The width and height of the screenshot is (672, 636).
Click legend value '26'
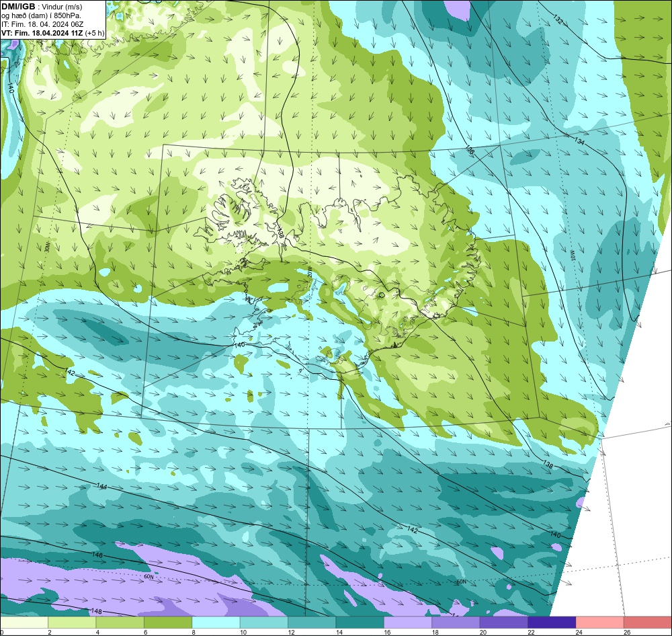pos(627,632)
